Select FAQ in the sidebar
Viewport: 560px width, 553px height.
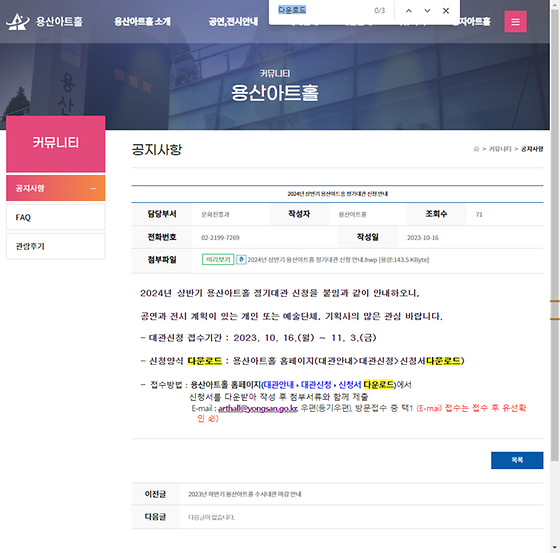point(56,217)
